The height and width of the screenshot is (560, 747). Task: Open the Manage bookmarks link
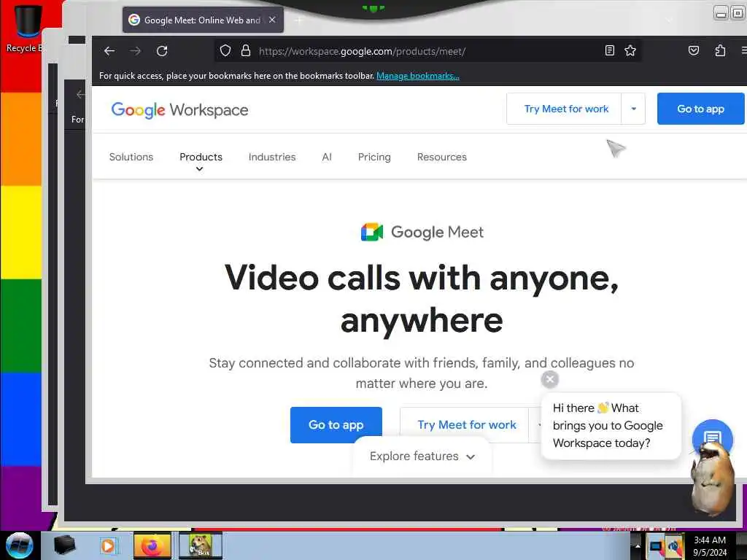pos(418,76)
